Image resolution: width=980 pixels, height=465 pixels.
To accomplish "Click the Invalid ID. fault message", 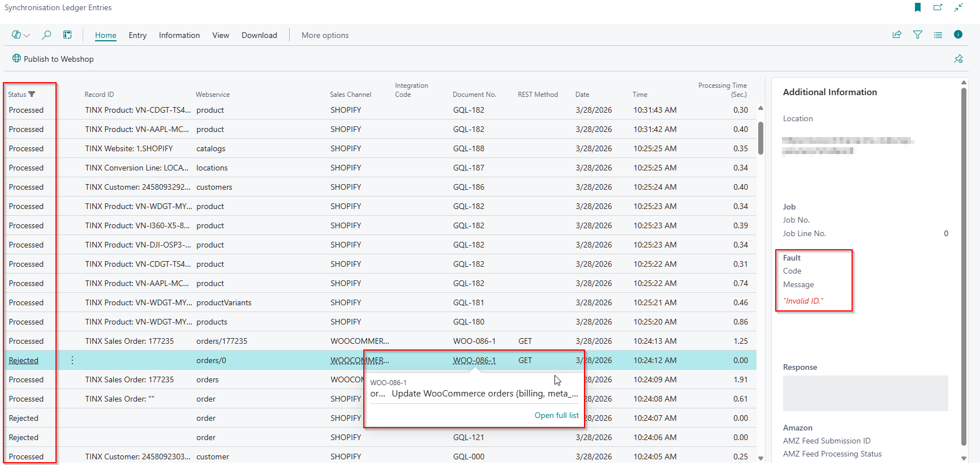I will coord(803,301).
